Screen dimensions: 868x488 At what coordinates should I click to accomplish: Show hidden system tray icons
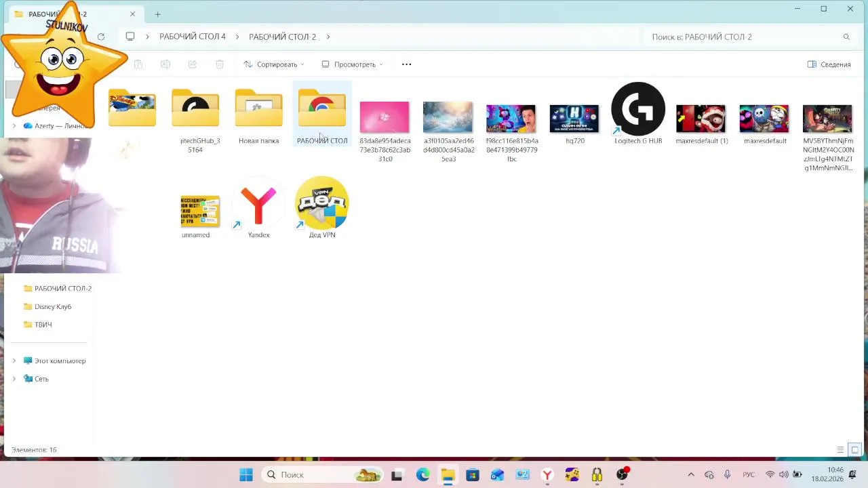pos(691,474)
